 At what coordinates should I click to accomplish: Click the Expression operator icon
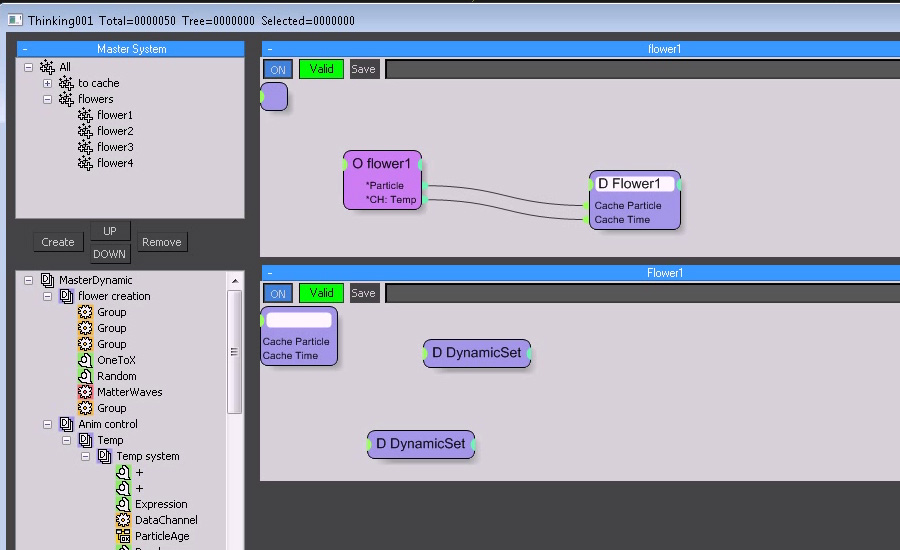tap(123, 504)
